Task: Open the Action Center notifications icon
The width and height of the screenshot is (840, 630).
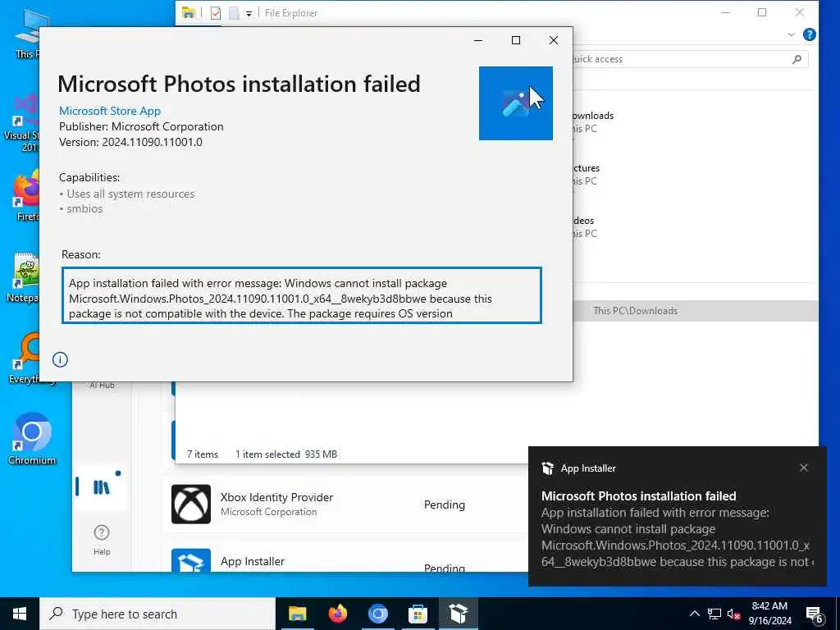Action: (x=815, y=614)
